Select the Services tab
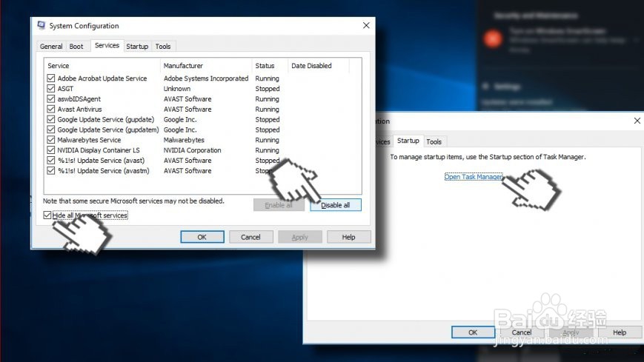This screenshot has width=644, height=362. pos(107,46)
